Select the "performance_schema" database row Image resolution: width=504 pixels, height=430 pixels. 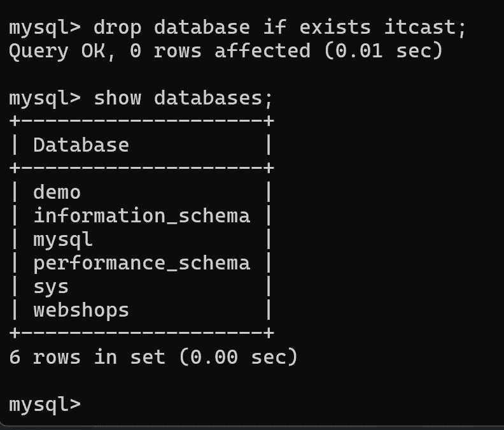pos(141,262)
